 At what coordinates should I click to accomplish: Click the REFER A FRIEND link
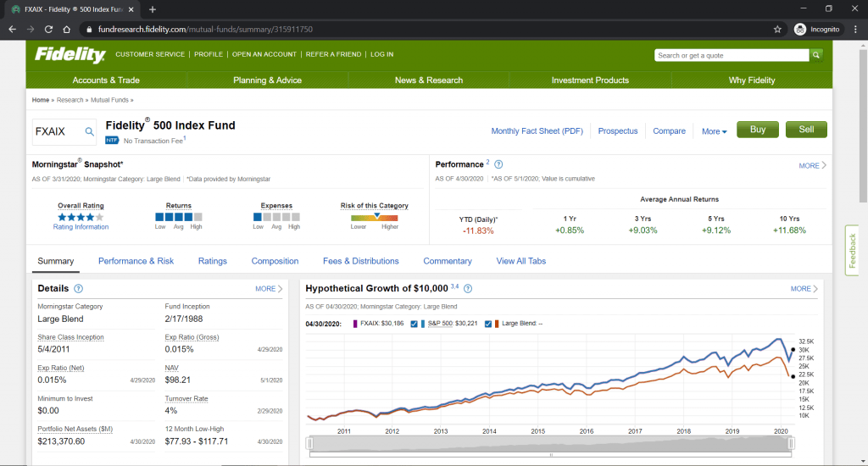click(x=333, y=54)
